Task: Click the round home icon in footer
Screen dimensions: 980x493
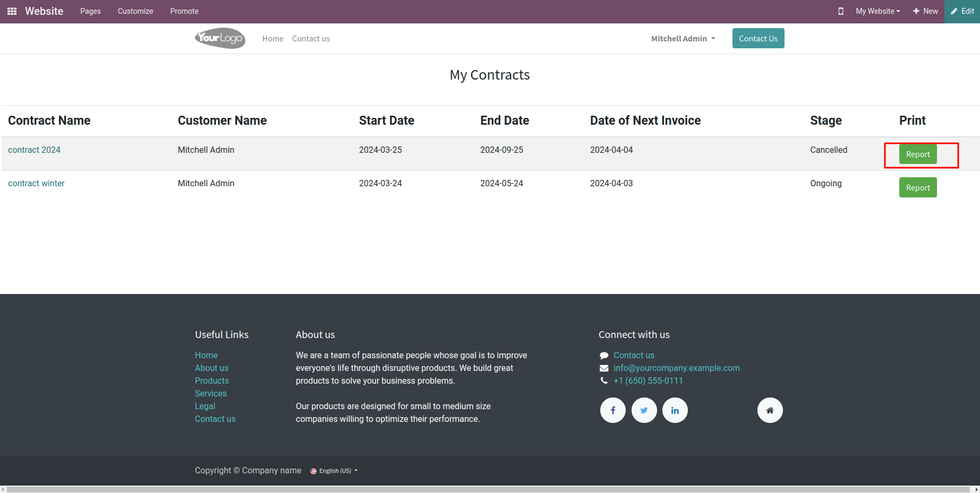Action: [770, 410]
